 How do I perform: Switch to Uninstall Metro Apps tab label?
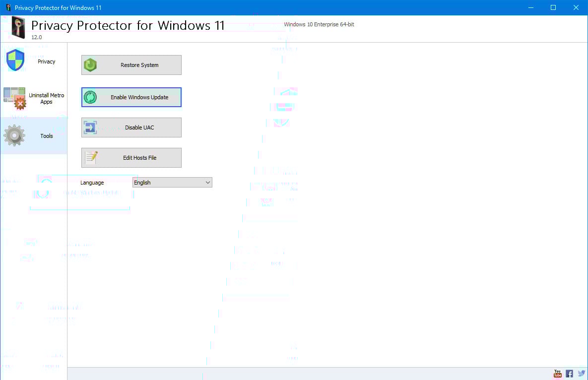coord(47,99)
